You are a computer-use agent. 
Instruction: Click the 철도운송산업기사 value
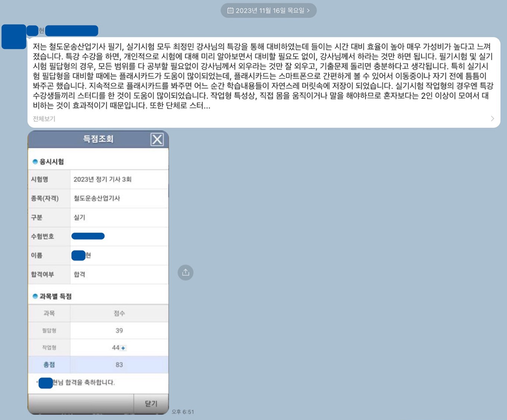tap(97, 198)
